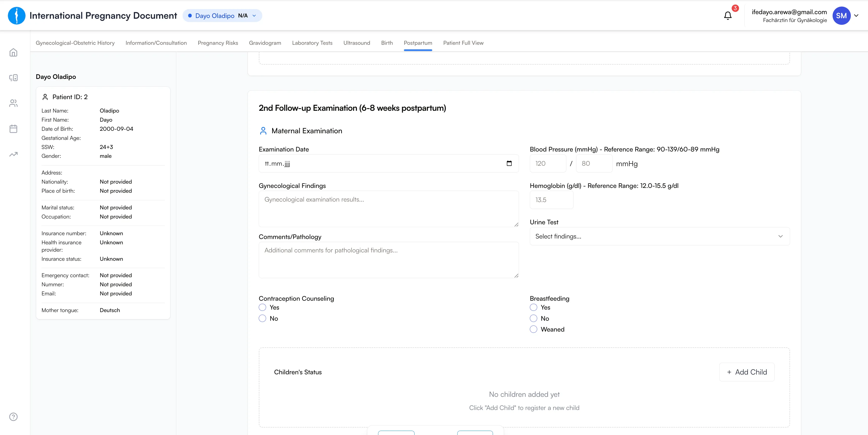Click the trending analytics icon in sidebar
The width and height of the screenshot is (868, 435).
(13, 154)
